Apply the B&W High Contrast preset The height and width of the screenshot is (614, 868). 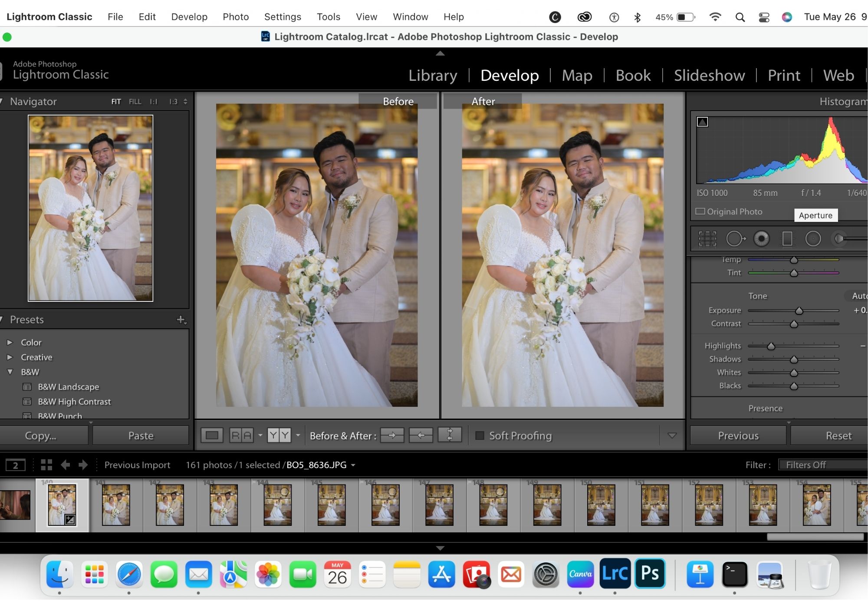click(x=74, y=401)
